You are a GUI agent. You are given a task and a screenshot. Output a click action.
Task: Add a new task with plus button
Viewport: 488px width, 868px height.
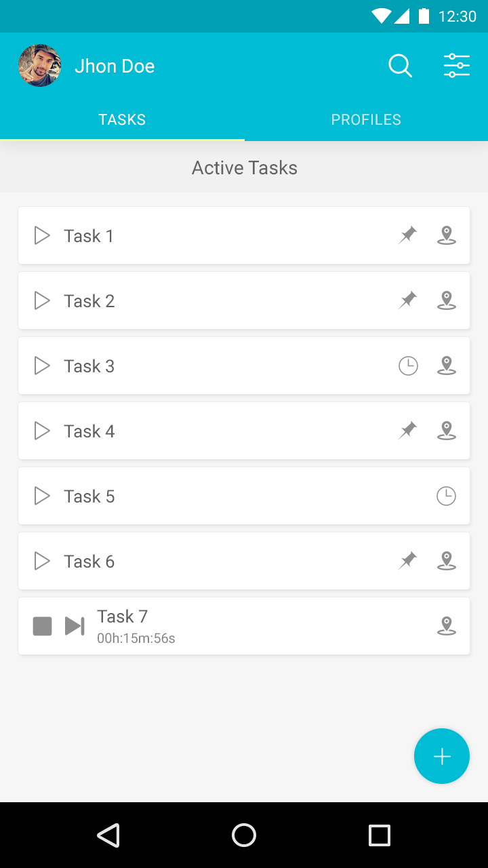[442, 756]
